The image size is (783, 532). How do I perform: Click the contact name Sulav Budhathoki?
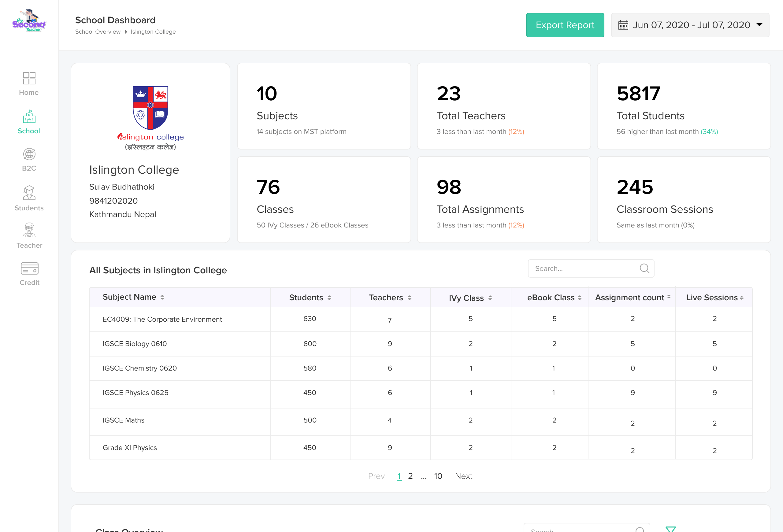point(122,187)
